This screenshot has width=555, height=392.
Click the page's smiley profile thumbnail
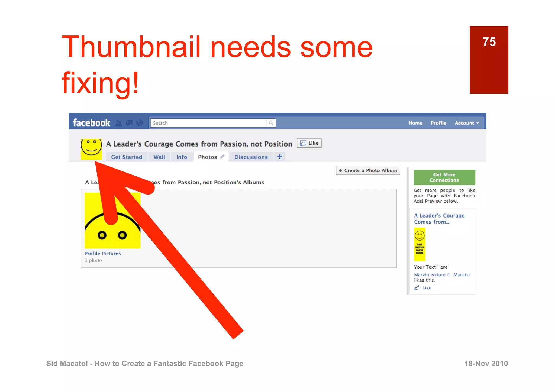(x=91, y=149)
